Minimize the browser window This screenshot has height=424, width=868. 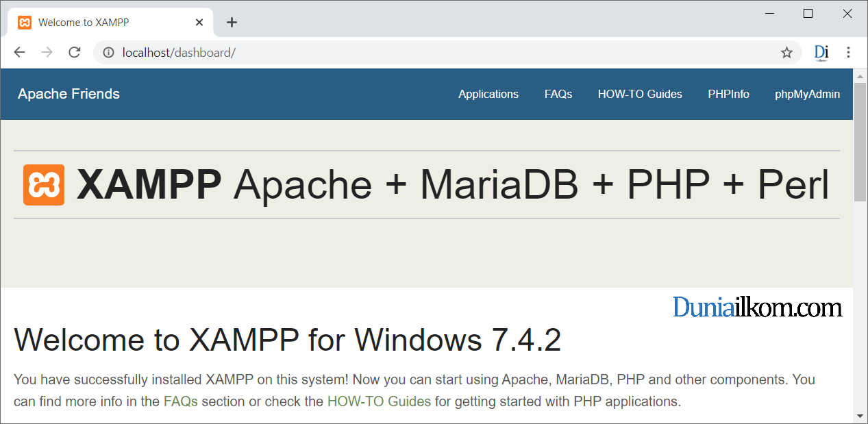tap(770, 14)
